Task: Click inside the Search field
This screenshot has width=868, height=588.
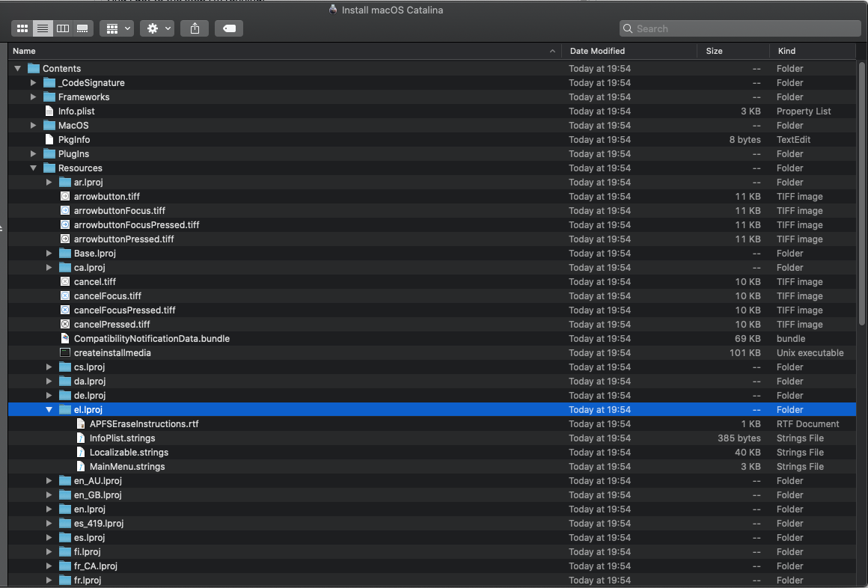Action: 739,28
